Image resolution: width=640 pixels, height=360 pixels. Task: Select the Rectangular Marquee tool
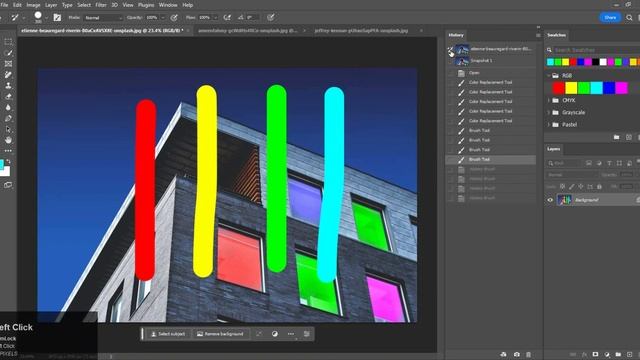pos(8,42)
